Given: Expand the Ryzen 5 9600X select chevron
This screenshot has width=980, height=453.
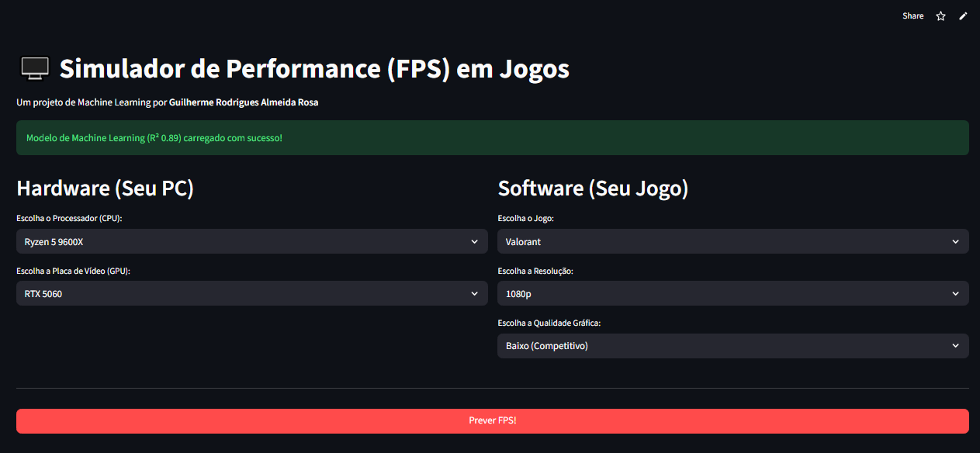Looking at the screenshot, I should coord(474,241).
